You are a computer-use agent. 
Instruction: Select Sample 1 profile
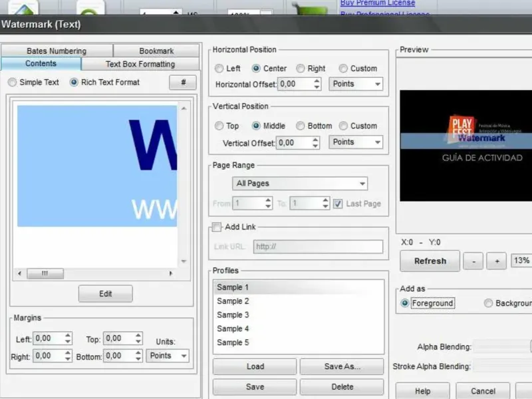point(299,287)
